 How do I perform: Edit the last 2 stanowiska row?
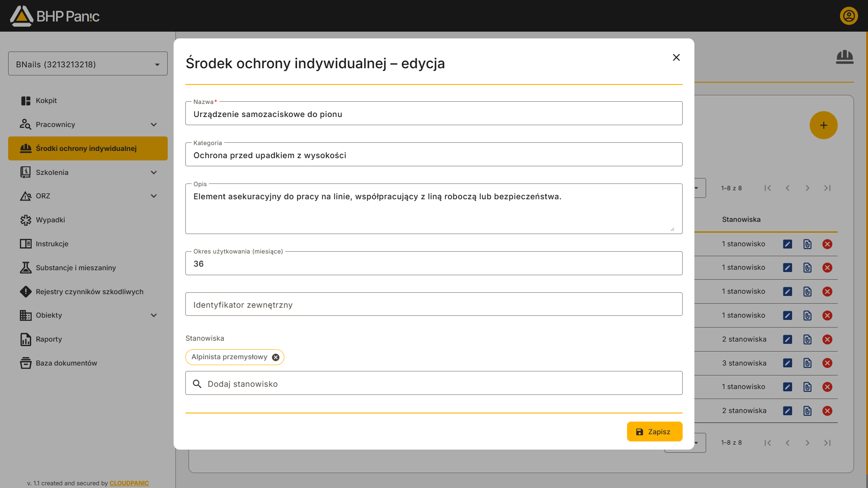tap(787, 411)
